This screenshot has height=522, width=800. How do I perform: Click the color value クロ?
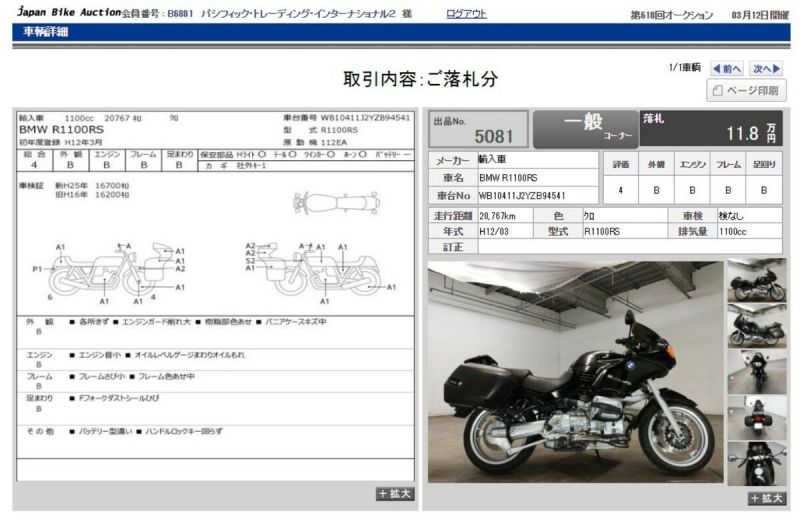(x=589, y=216)
